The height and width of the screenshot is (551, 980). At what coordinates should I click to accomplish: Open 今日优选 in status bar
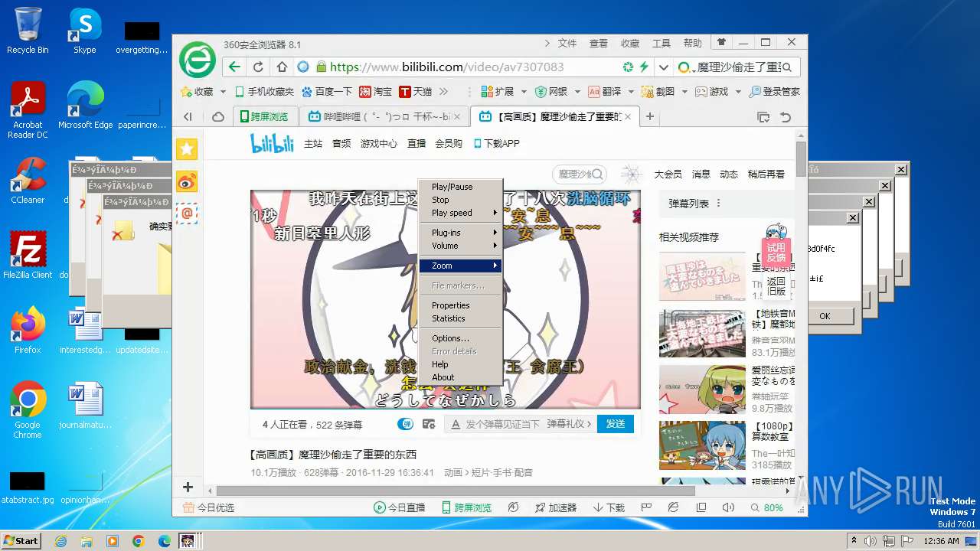click(208, 507)
